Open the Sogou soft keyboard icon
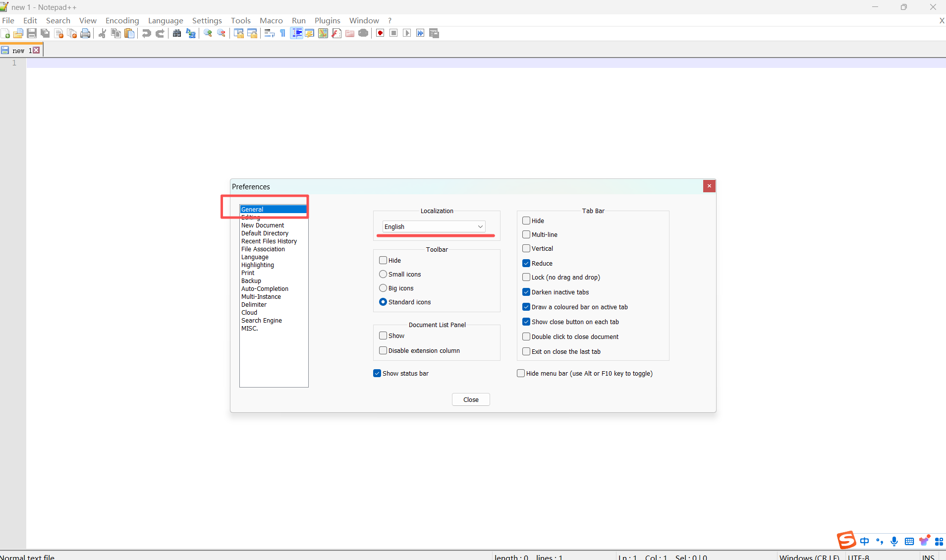 click(909, 541)
